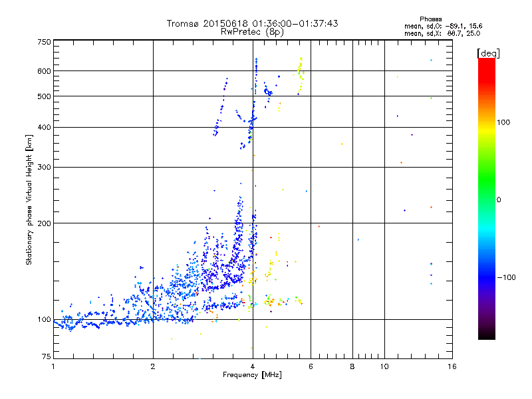532x399 pixels.
Task: Click the x-axis tick label '4'
Action: [x=253, y=366]
